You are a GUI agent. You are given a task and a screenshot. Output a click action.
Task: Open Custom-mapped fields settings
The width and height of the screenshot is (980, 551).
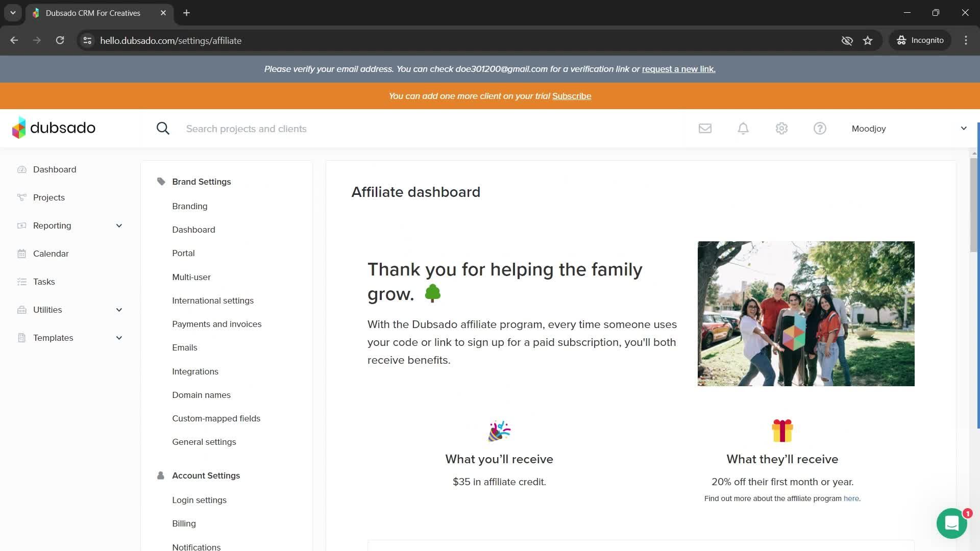coord(216,418)
